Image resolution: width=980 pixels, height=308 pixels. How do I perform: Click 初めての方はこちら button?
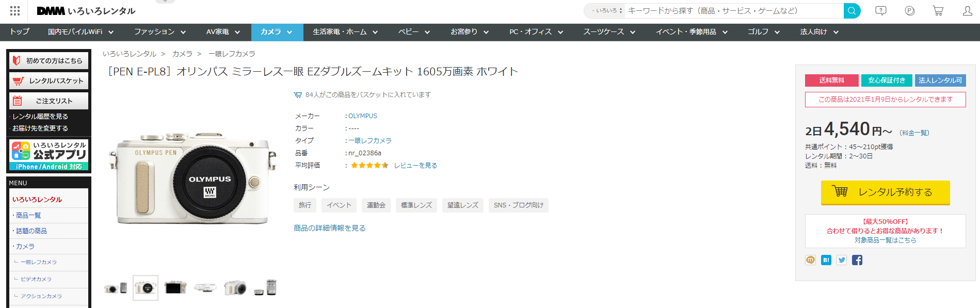tap(49, 60)
